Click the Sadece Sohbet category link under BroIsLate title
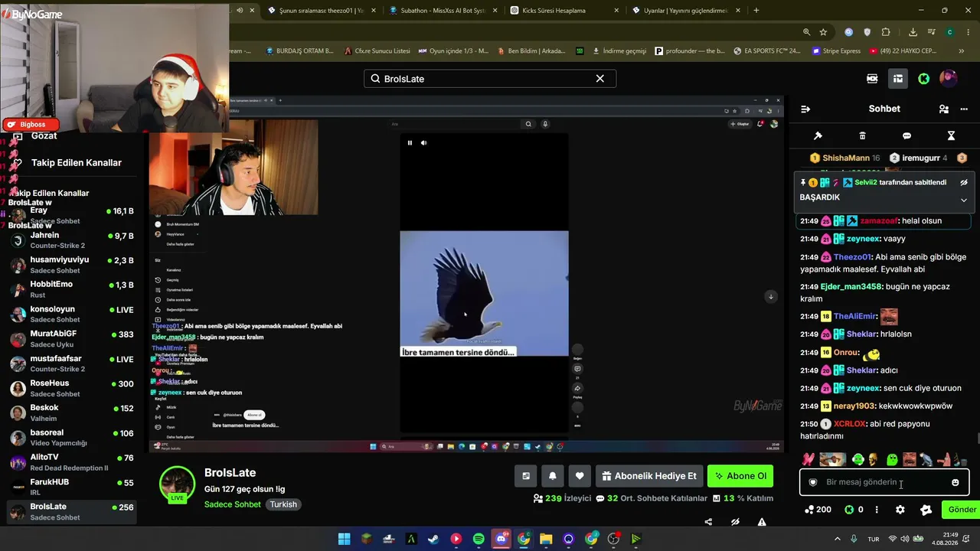The width and height of the screenshot is (980, 551). 233,505
